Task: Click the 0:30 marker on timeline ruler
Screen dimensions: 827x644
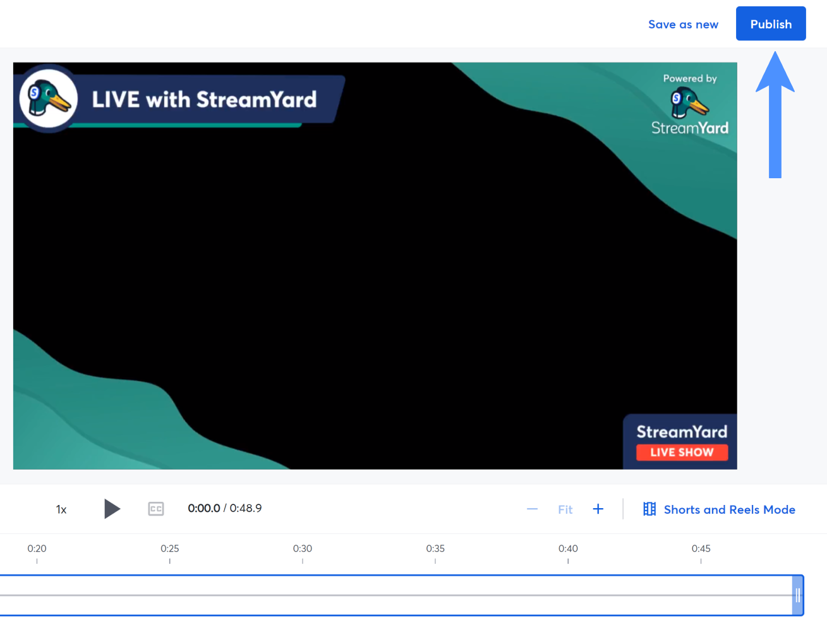Action: 303,549
